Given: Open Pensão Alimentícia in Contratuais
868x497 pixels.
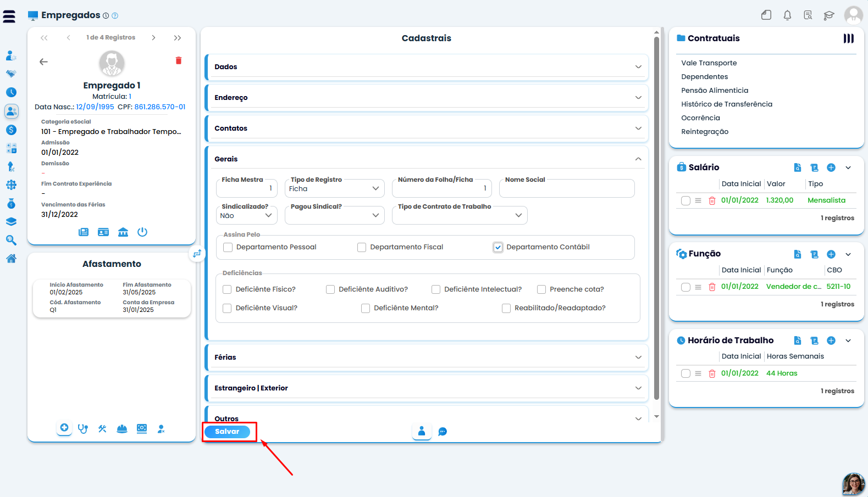Looking at the screenshot, I should coord(715,91).
